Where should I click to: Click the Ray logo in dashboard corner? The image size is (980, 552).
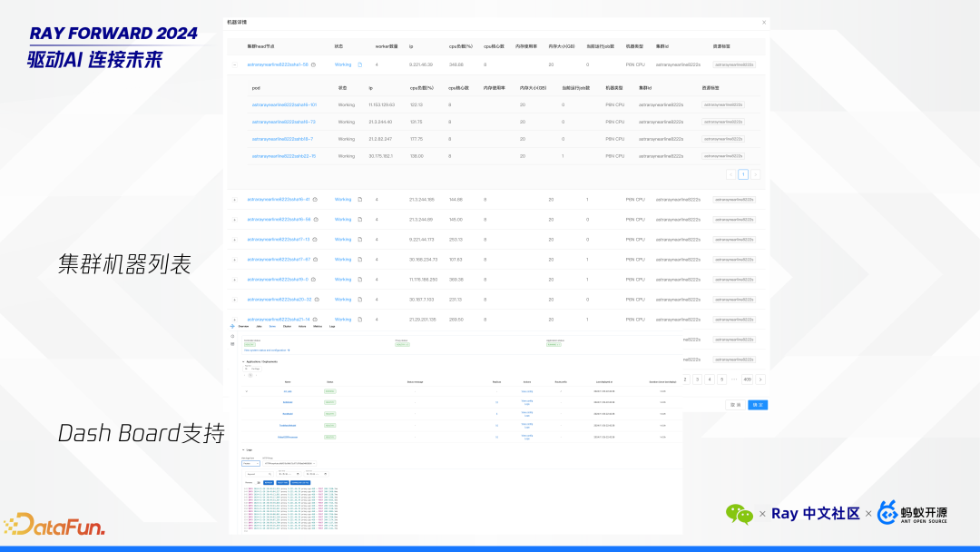click(232, 325)
